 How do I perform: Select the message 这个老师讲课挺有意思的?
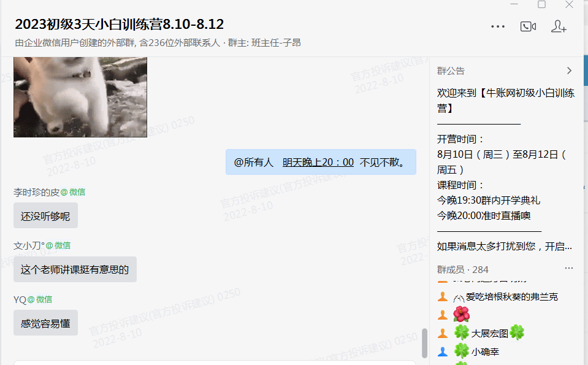click(x=75, y=269)
